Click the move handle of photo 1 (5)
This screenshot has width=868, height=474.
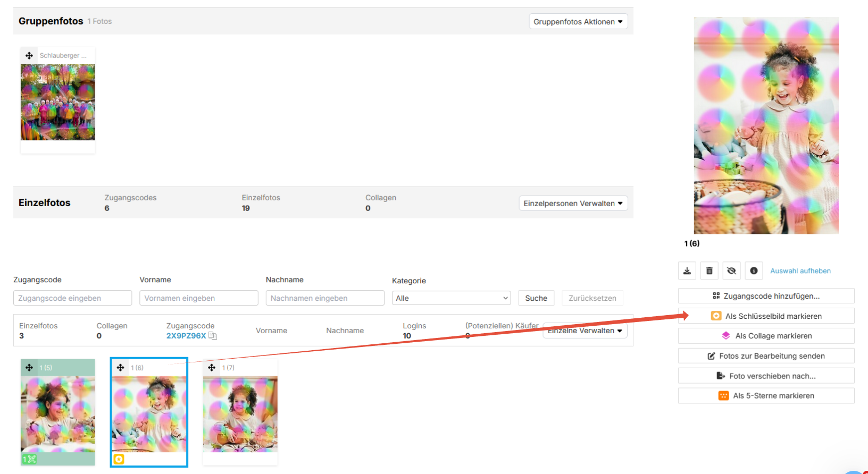pos(29,368)
